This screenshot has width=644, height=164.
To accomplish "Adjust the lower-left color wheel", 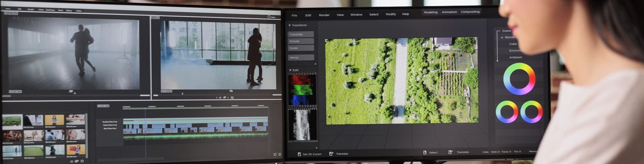I will 507,112.
